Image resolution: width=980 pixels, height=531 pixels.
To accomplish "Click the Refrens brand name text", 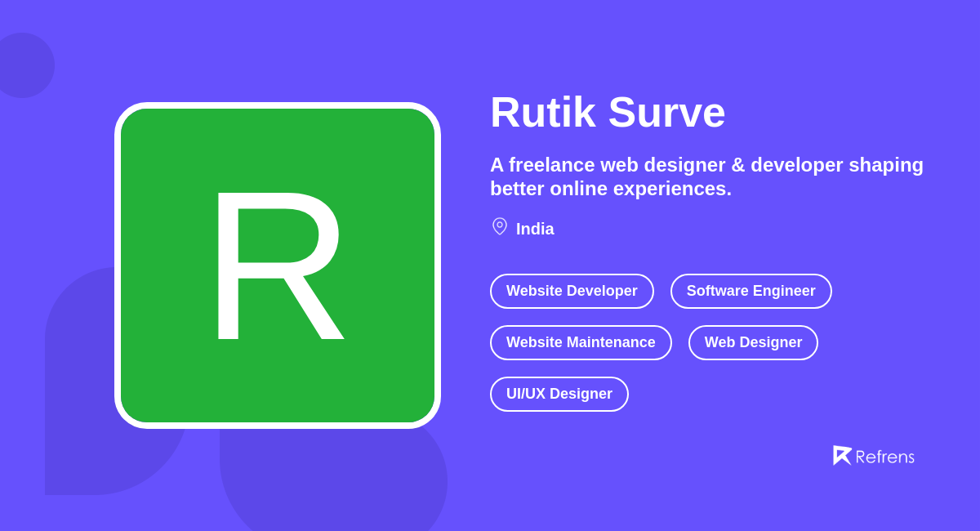I will (x=885, y=457).
